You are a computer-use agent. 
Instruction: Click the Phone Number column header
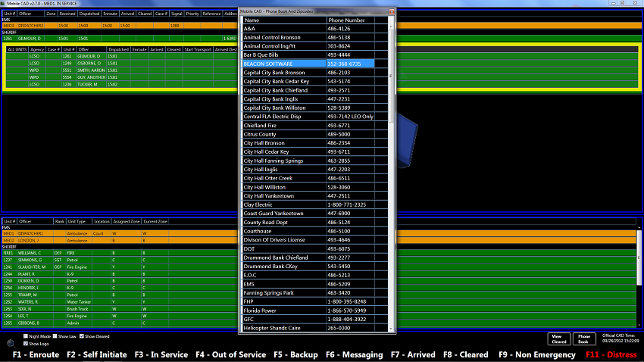[x=350, y=20]
